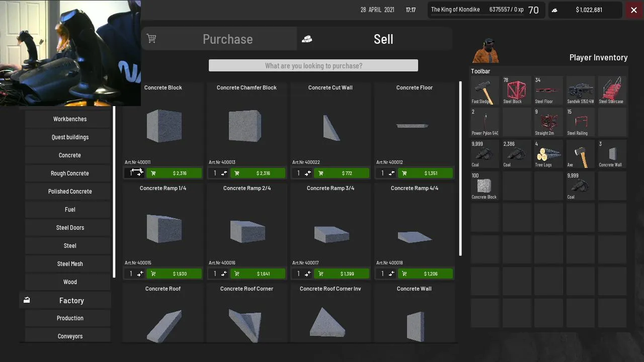Select the Concrete Ramp 2/4 product image
Viewport: 644px width, 362px height.
pos(248,231)
